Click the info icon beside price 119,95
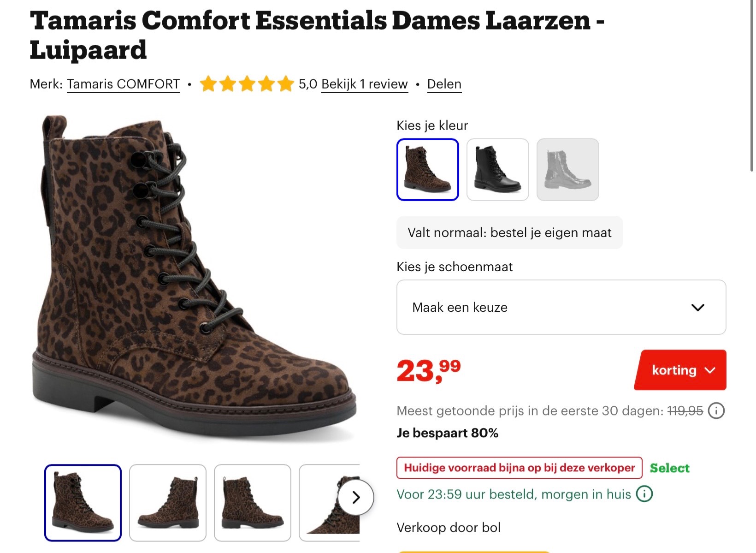Viewport: 756px width, 553px height. (x=716, y=410)
